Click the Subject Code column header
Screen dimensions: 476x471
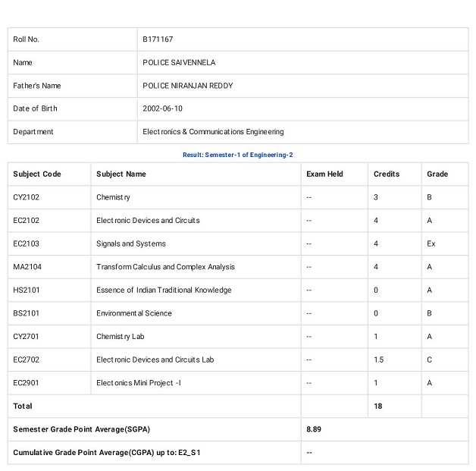(x=37, y=174)
